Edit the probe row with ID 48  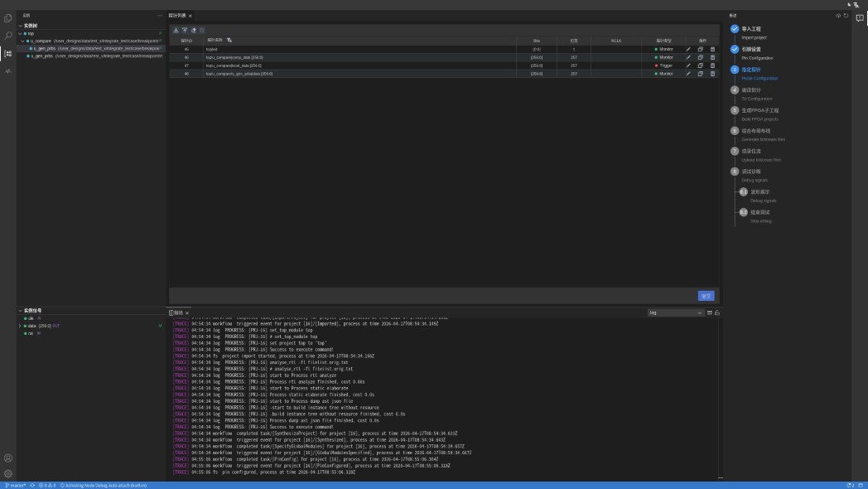click(x=688, y=74)
